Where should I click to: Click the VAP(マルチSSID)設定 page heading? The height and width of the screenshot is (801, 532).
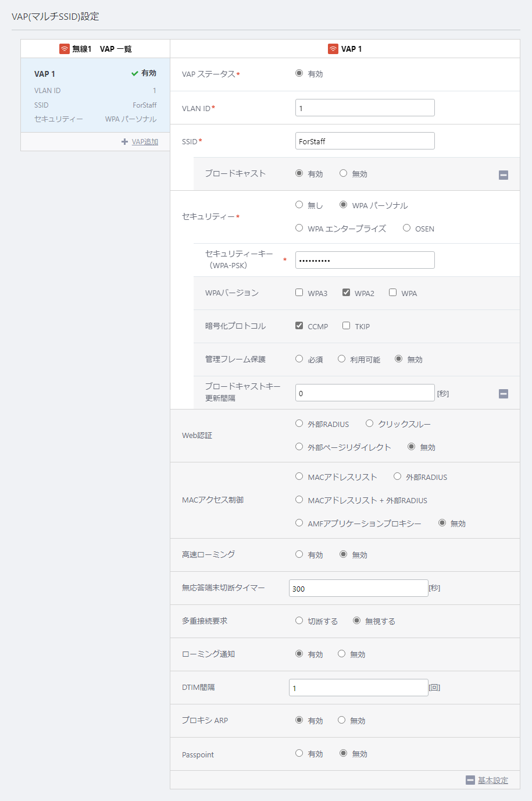click(55, 16)
